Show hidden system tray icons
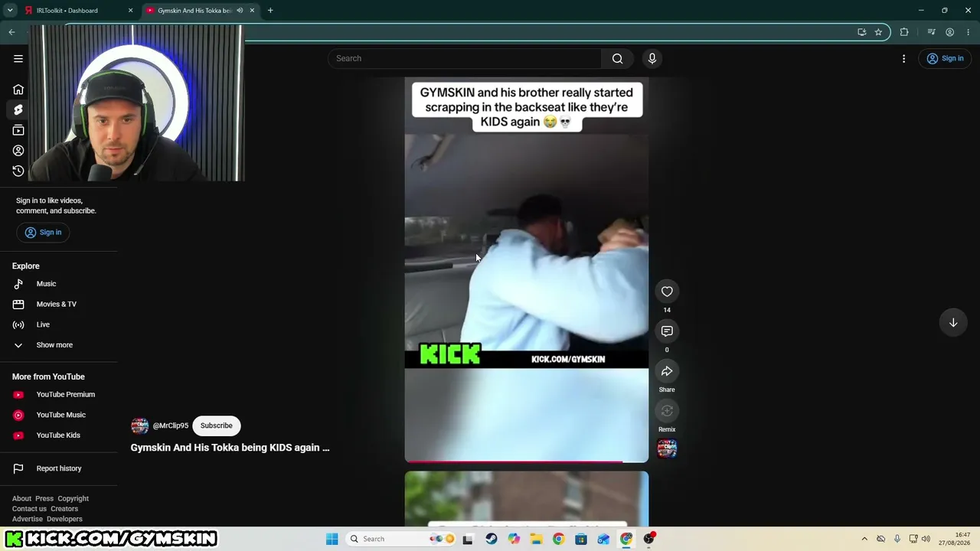Screen dimensions: 980x551 pyautogui.click(x=864, y=540)
